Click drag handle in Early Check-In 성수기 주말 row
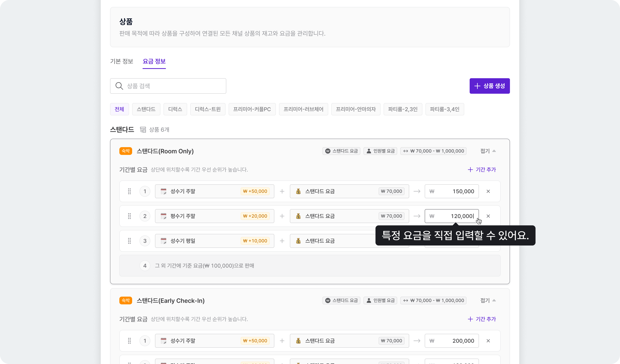 pyautogui.click(x=129, y=341)
